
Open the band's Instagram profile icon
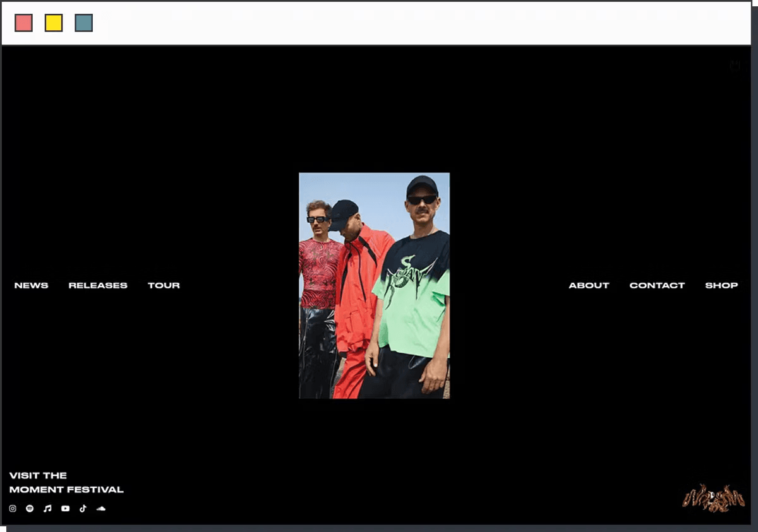[12, 509]
